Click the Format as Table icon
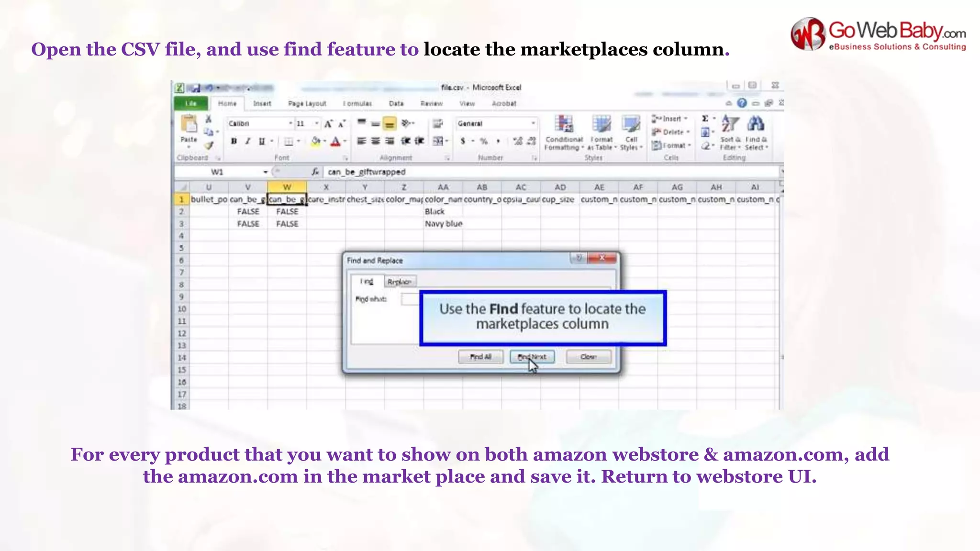 coord(601,124)
